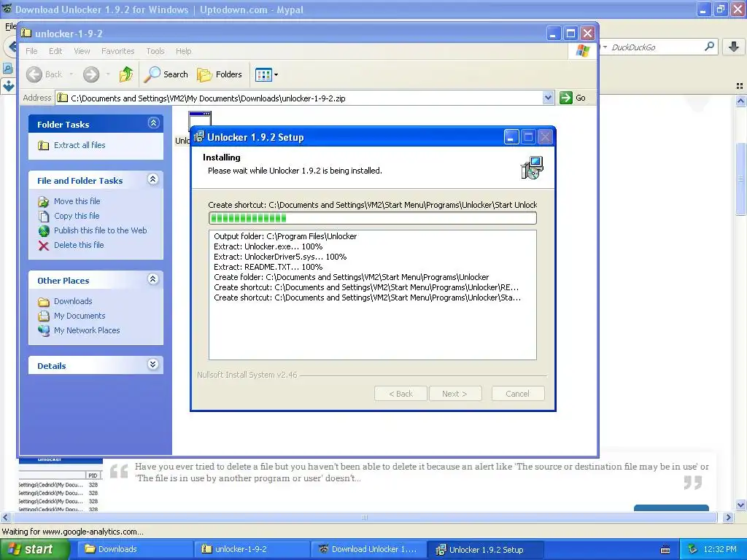Click the installer progress bar
The width and height of the screenshot is (747, 560).
pyautogui.click(x=373, y=218)
